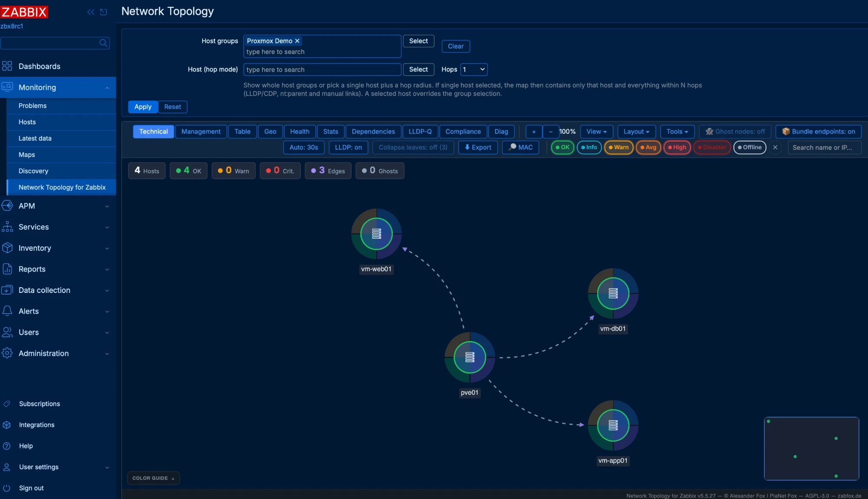Toggle LLDP on button

click(348, 148)
